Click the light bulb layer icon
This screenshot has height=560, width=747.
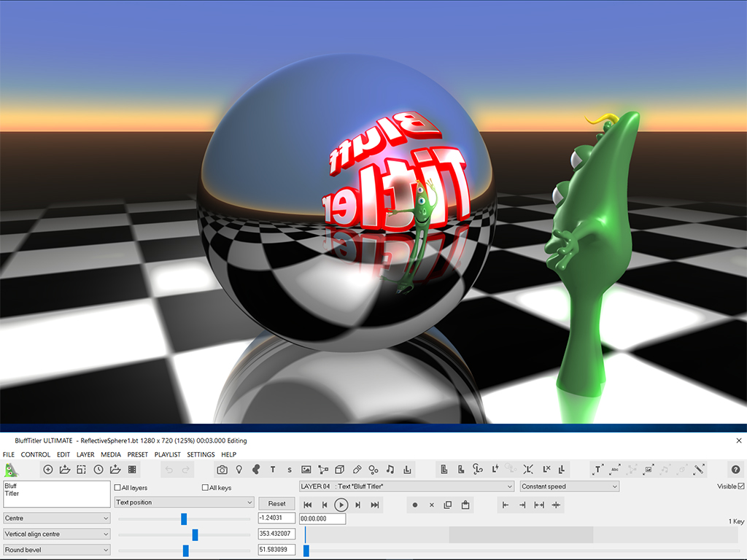click(x=239, y=470)
